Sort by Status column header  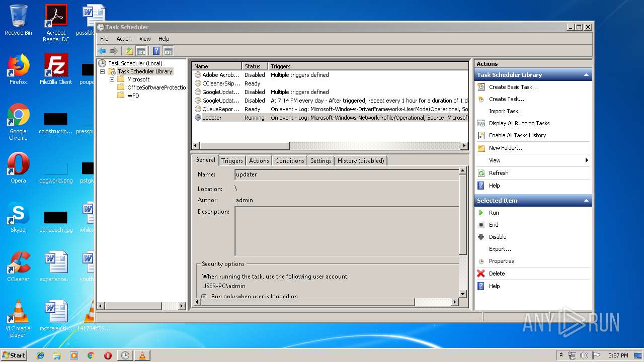[x=255, y=66]
